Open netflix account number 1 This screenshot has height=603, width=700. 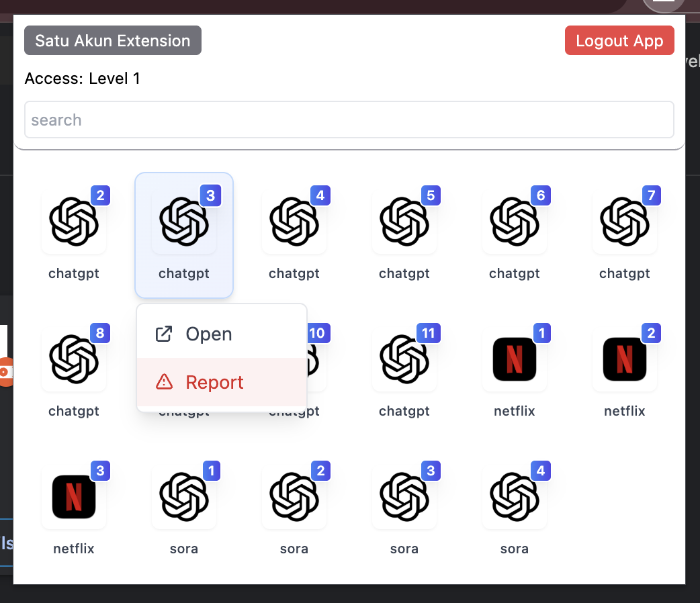point(515,359)
